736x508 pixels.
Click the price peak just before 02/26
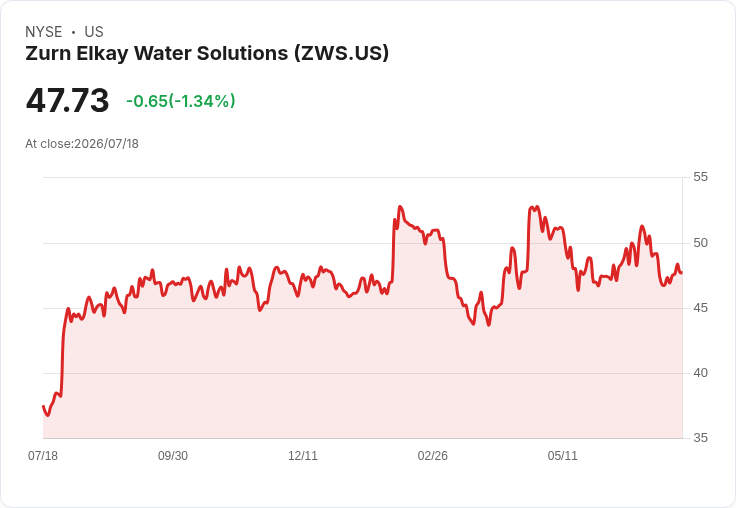(400, 206)
